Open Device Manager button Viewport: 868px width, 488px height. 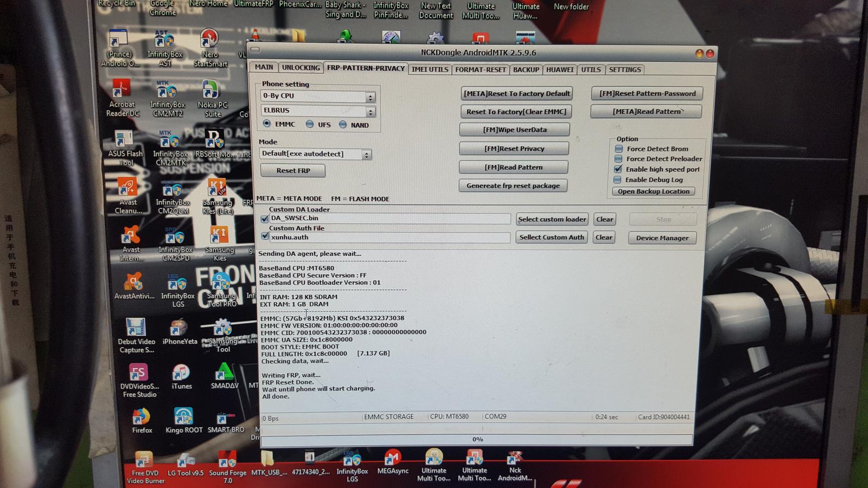[x=662, y=237]
